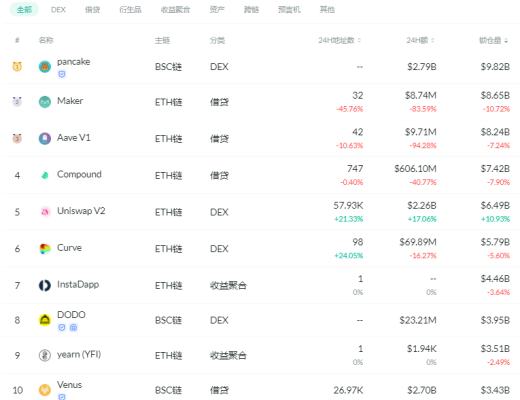Click pancake's $9.82B locked value
This screenshot has width=520, height=400.
[495, 67]
